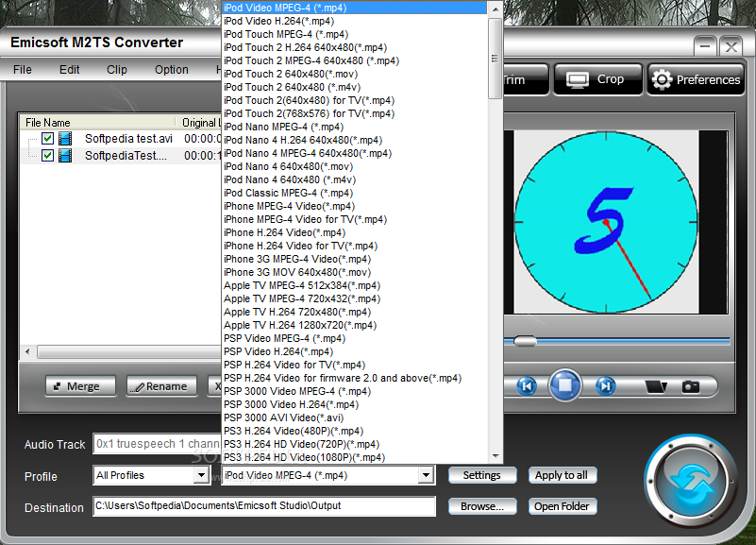Click the Trim button
756x545 pixels.
pyautogui.click(x=526, y=79)
